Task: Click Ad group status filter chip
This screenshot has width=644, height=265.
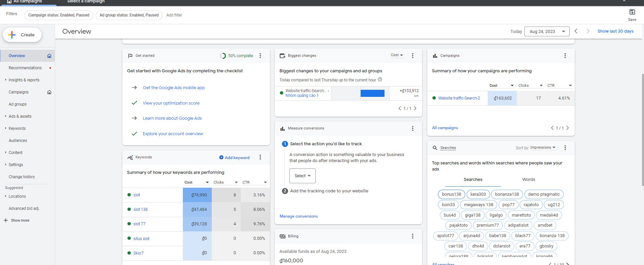Action: pyautogui.click(x=129, y=15)
